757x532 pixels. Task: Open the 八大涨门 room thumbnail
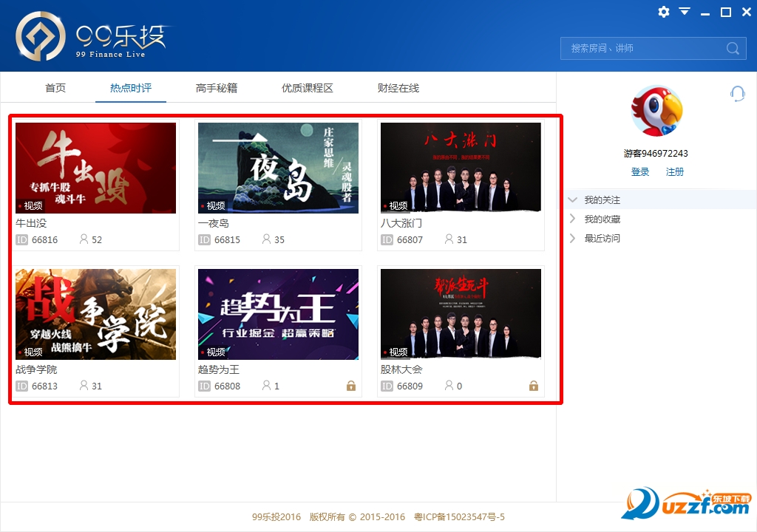461,168
